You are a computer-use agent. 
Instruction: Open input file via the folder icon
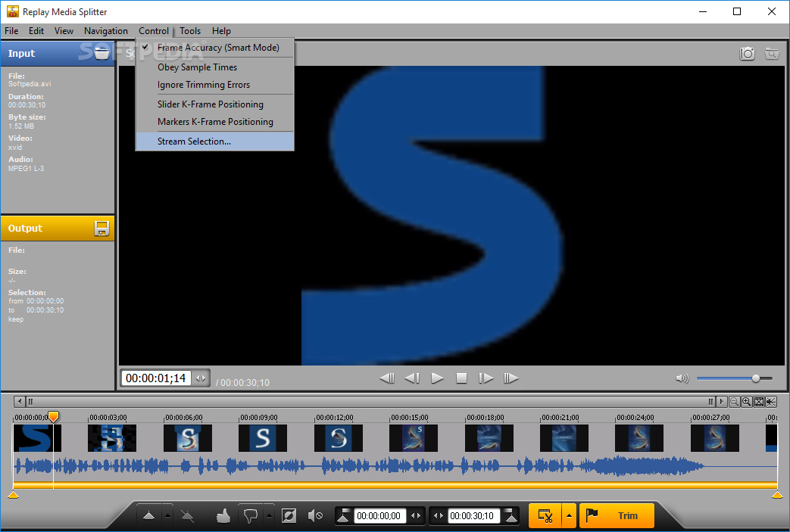point(101,53)
